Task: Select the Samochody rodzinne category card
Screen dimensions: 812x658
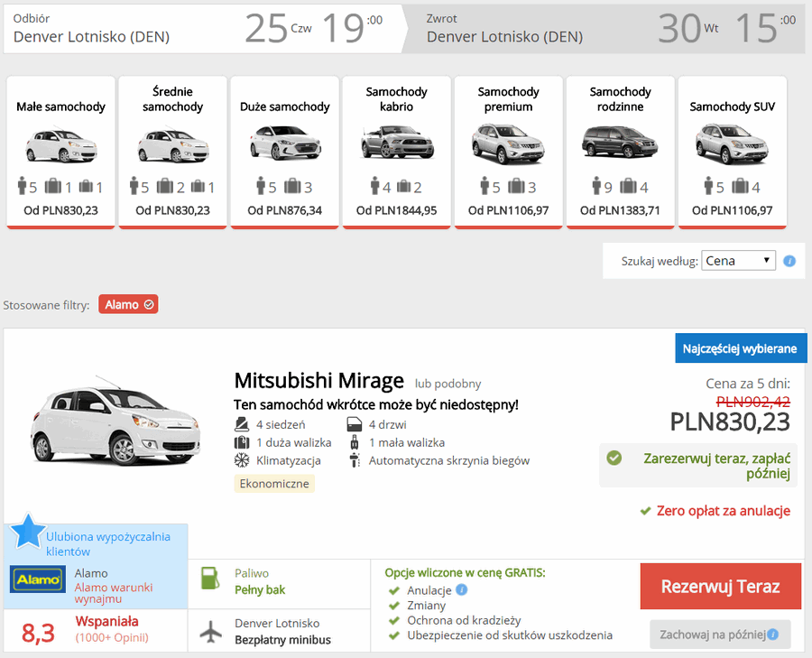Action: 620,152
